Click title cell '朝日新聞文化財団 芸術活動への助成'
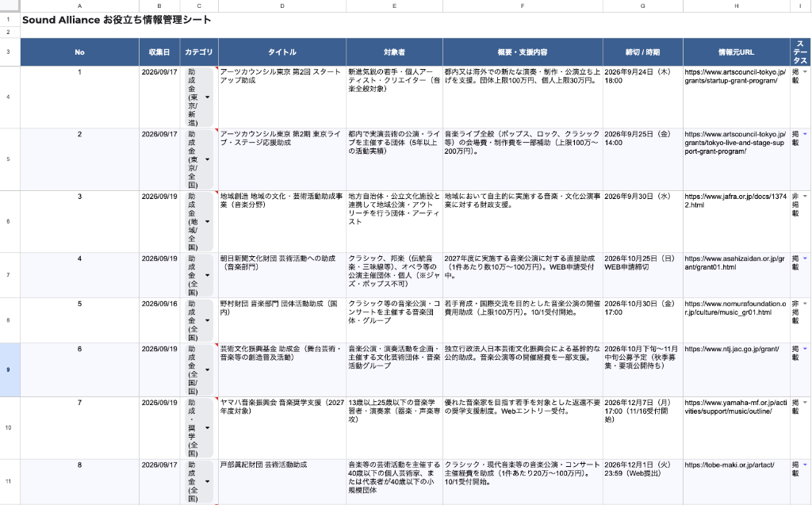The image size is (812, 505). pos(282,275)
